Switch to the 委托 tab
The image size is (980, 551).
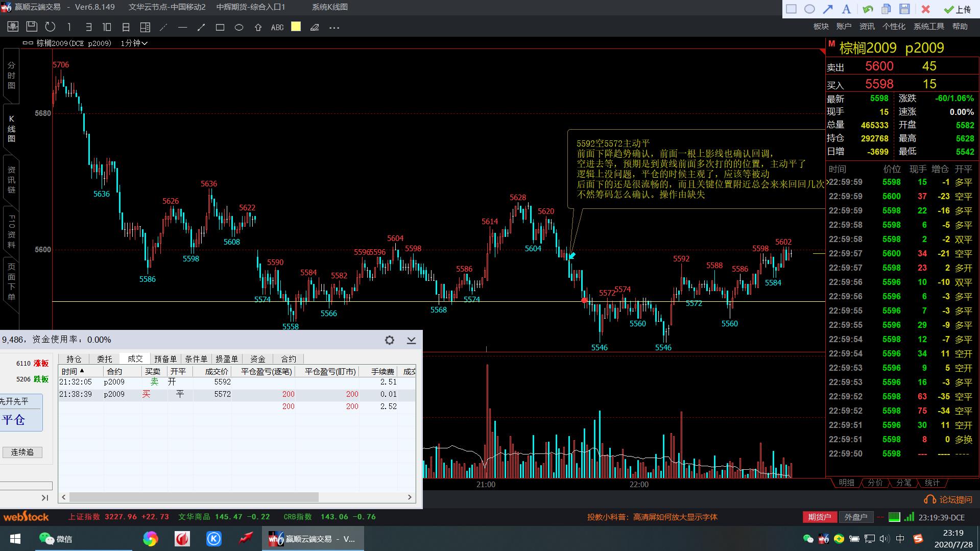pos(105,359)
